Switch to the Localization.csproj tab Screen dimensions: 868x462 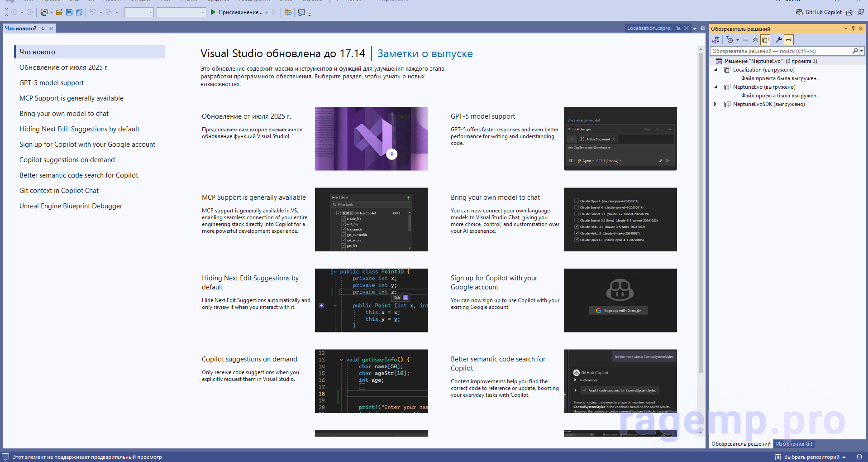(649, 28)
